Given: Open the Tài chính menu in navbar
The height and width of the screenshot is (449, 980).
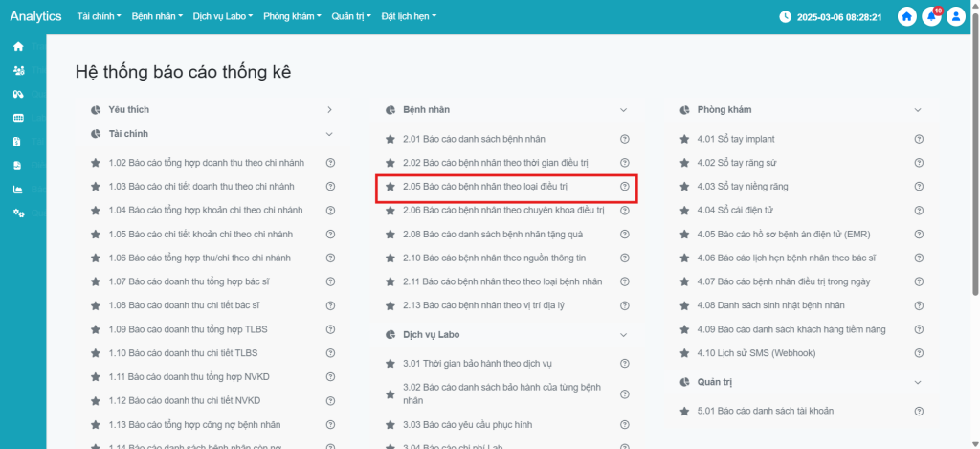Looking at the screenshot, I should pyautogui.click(x=99, y=16).
